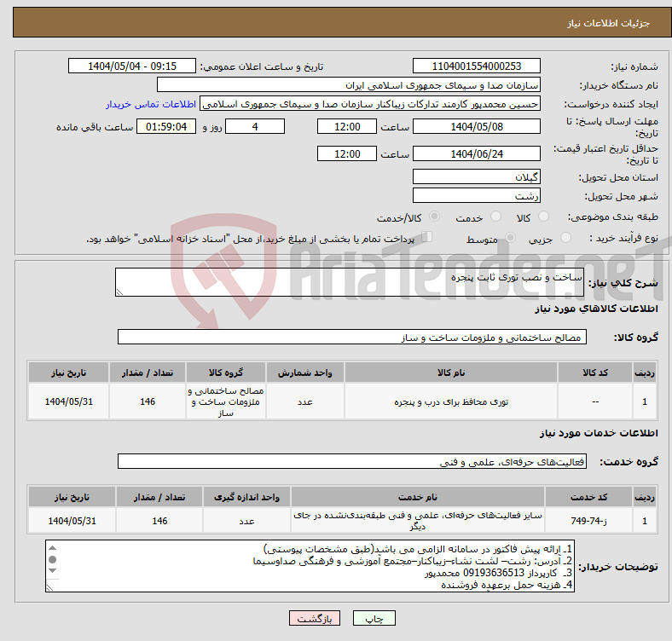Select the جزیی purchase type radio
The height and width of the screenshot is (641, 672).
[x=565, y=237]
